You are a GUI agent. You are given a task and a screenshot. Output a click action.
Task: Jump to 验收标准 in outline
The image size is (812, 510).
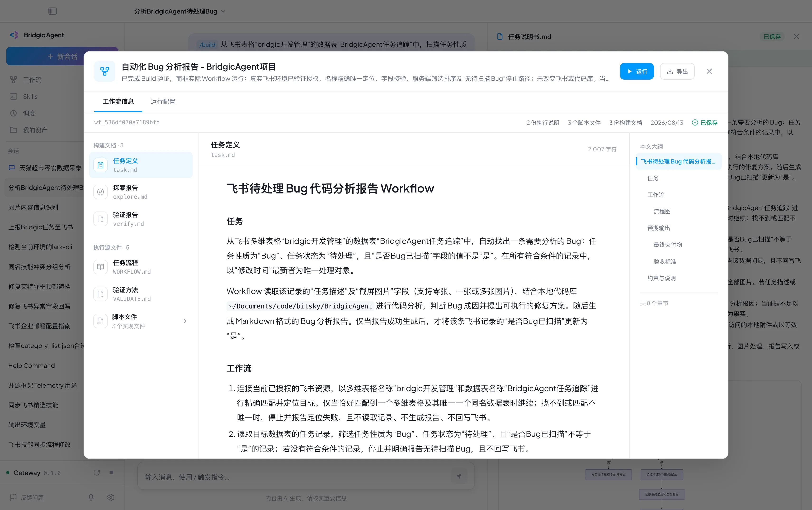coord(664,261)
